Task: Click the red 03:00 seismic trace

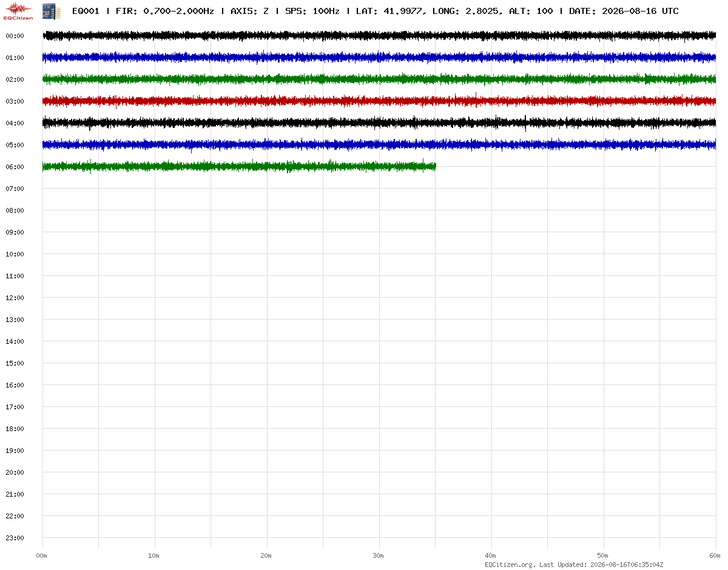Action: click(x=379, y=101)
